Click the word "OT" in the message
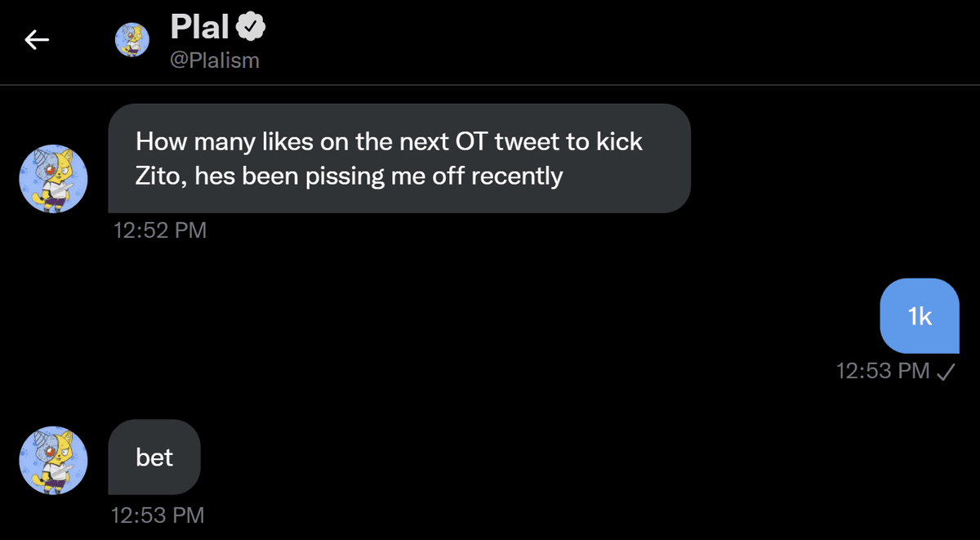This screenshot has height=540, width=980. (469, 142)
